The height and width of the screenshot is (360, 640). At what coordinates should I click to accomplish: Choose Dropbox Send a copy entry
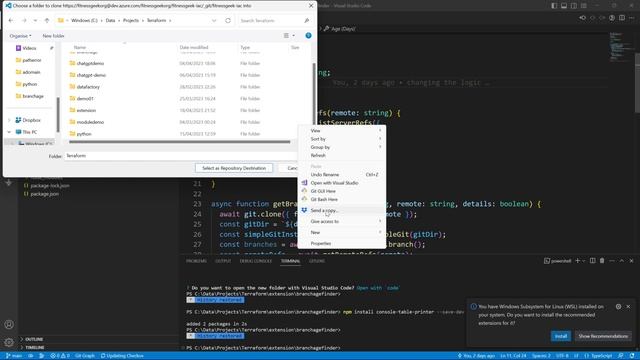[x=342, y=211]
